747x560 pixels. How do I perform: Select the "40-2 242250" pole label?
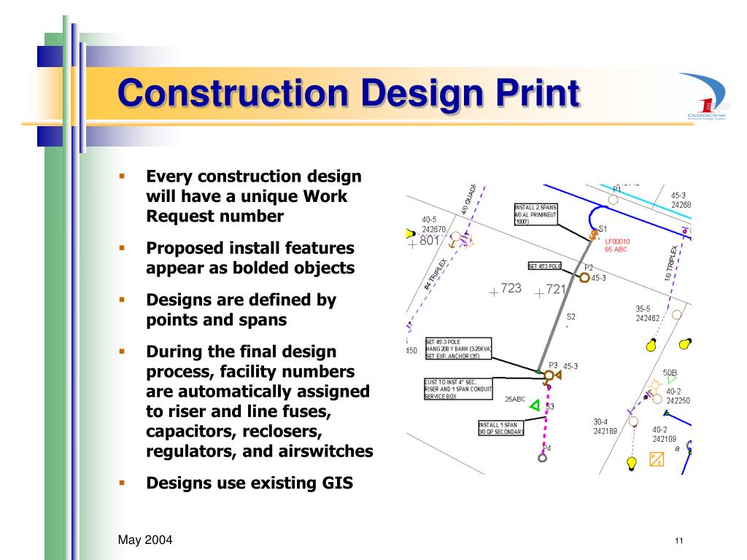pyautogui.click(x=678, y=396)
